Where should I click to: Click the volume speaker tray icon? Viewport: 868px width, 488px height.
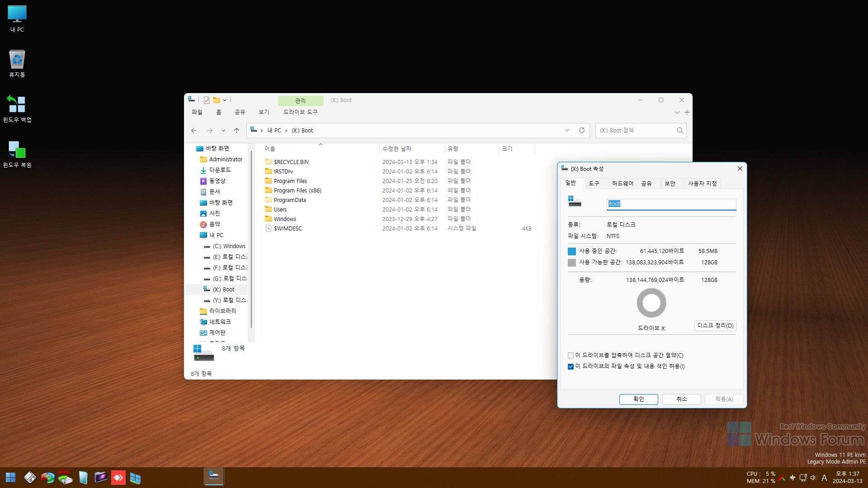813,478
